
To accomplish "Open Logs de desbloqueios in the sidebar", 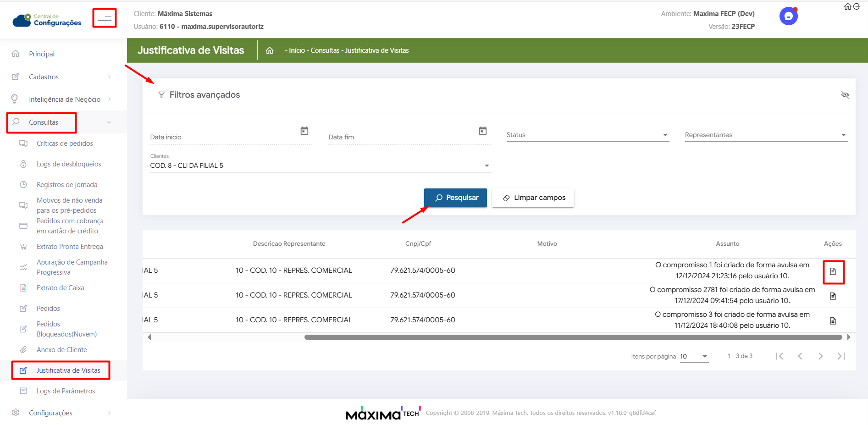I will click(69, 164).
